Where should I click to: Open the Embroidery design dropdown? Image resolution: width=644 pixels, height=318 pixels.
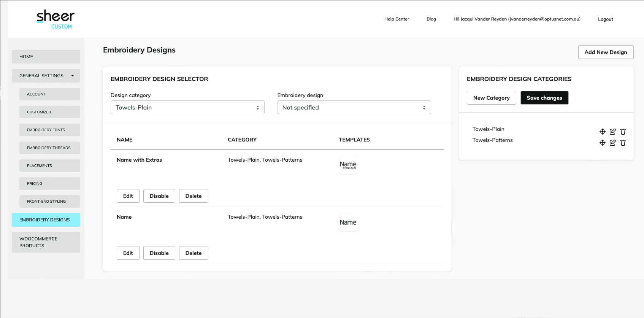point(354,107)
